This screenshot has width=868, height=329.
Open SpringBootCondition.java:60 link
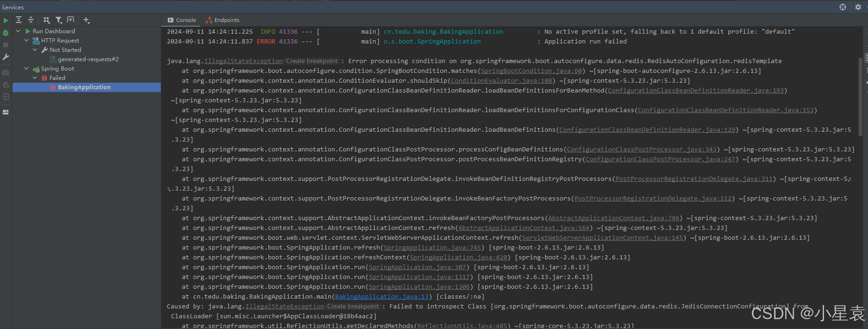click(x=531, y=71)
